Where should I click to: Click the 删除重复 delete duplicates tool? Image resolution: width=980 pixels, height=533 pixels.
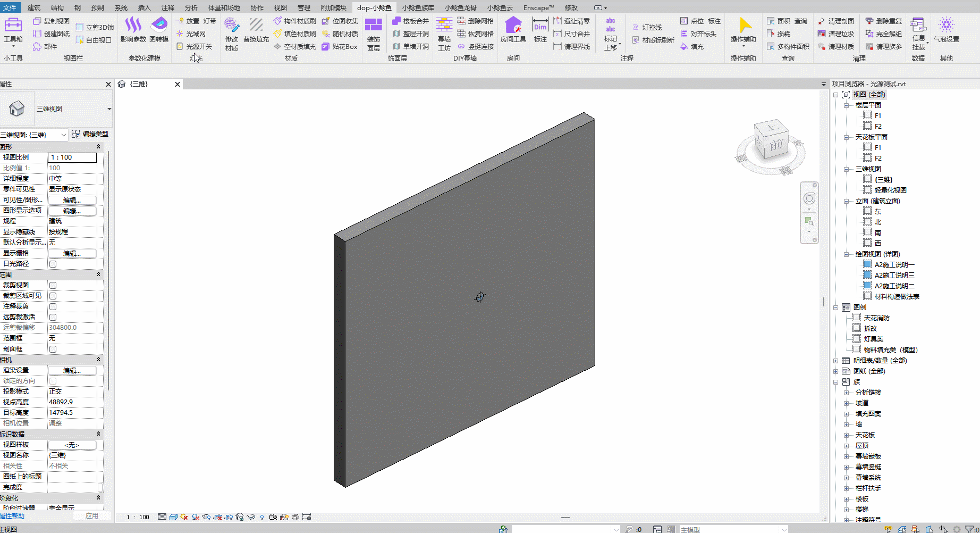[884, 21]
